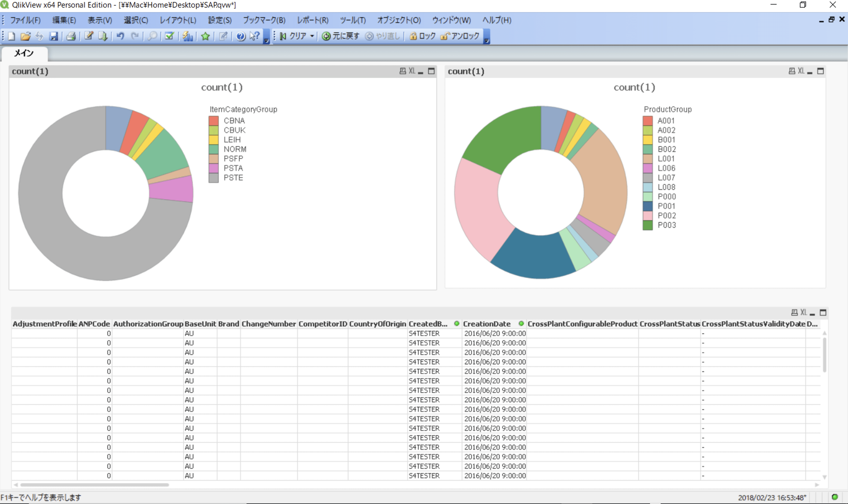Click the Save document icon
Image resolution: width=848 pixels, height=504 pixels.
(54, 36)
